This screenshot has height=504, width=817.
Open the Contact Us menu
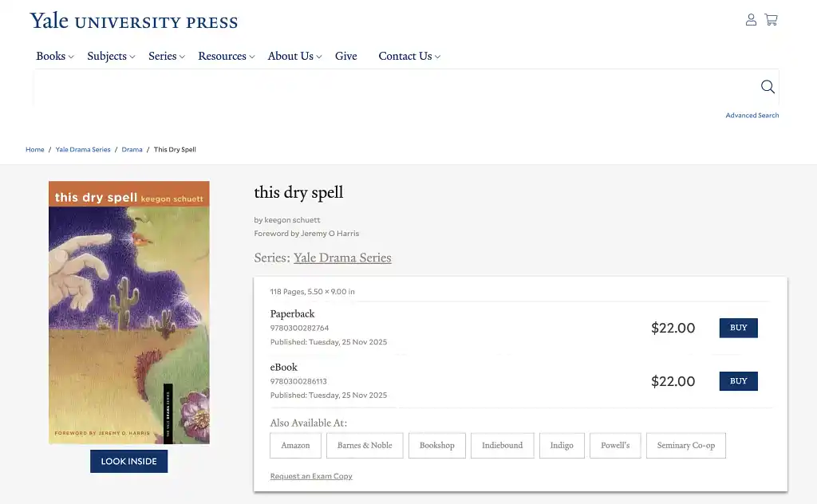408,56
